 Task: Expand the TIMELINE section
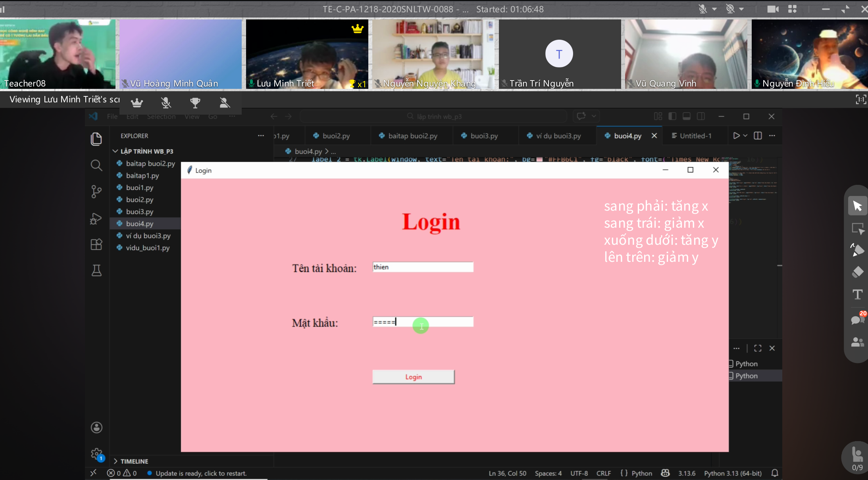coord(134,461)
